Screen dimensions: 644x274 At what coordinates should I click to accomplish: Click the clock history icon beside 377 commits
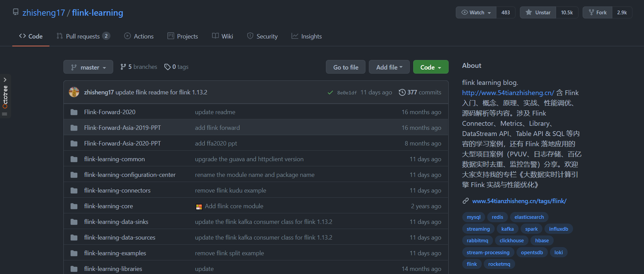point(402,92)
